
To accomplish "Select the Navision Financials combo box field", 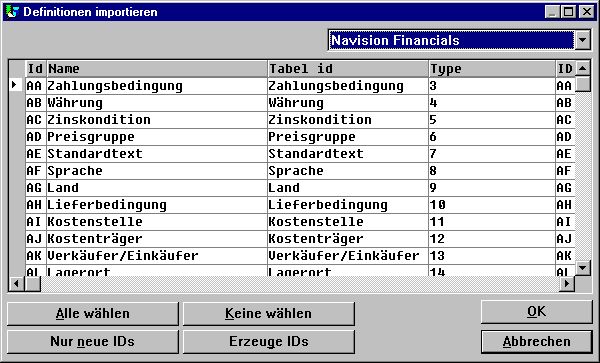I will [452, 40].
